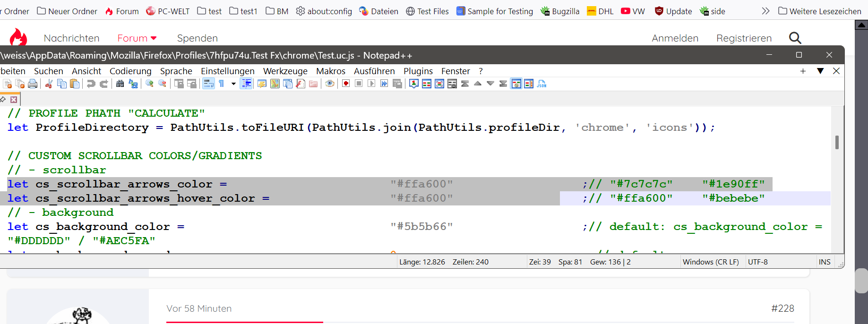Open the Suchen menu
The width and height of the screenshot is (868, 324).
coord(49,71)
